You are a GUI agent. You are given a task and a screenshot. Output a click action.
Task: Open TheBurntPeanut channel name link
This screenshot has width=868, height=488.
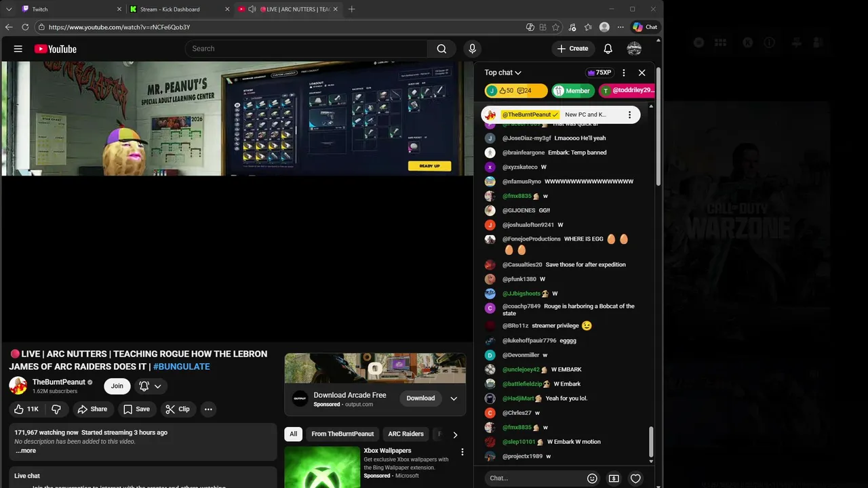tap(59, 382)
